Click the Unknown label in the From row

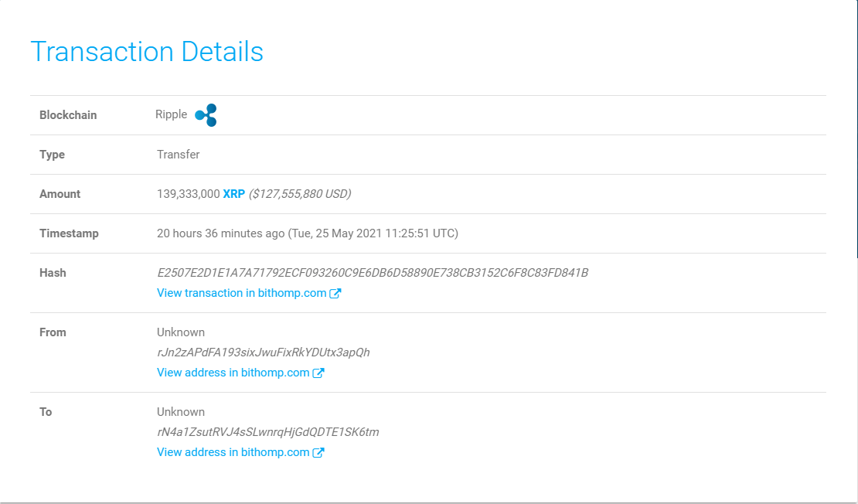click(x=180, y=332)
